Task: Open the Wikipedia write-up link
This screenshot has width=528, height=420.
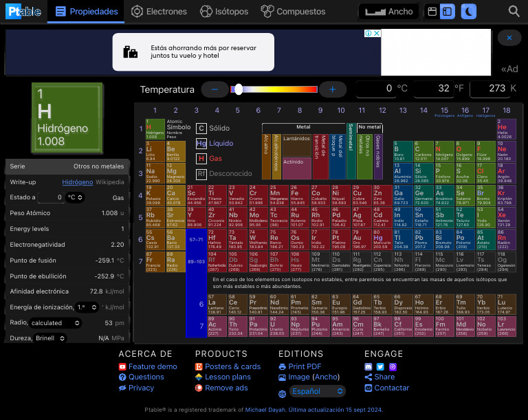Action: [110, 182]
